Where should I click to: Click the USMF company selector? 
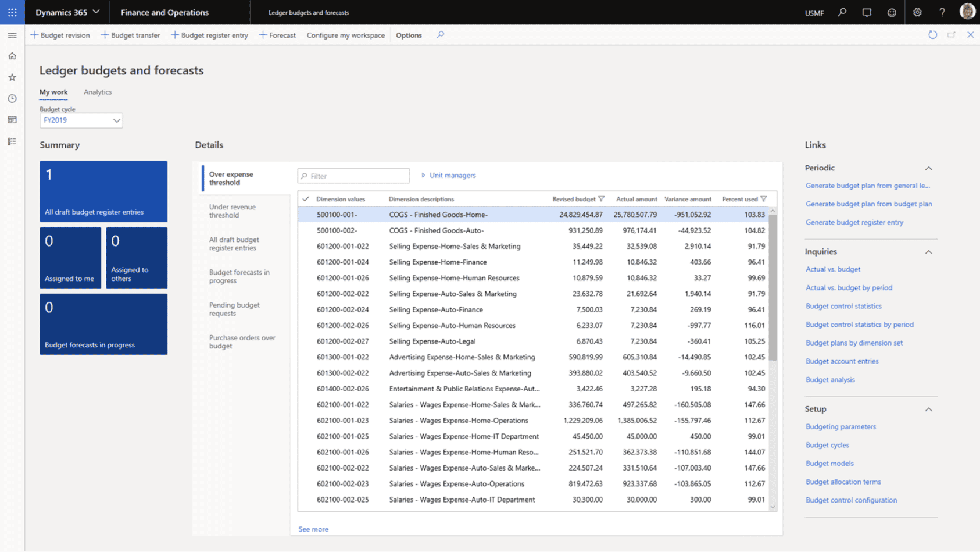coord(814,13)
